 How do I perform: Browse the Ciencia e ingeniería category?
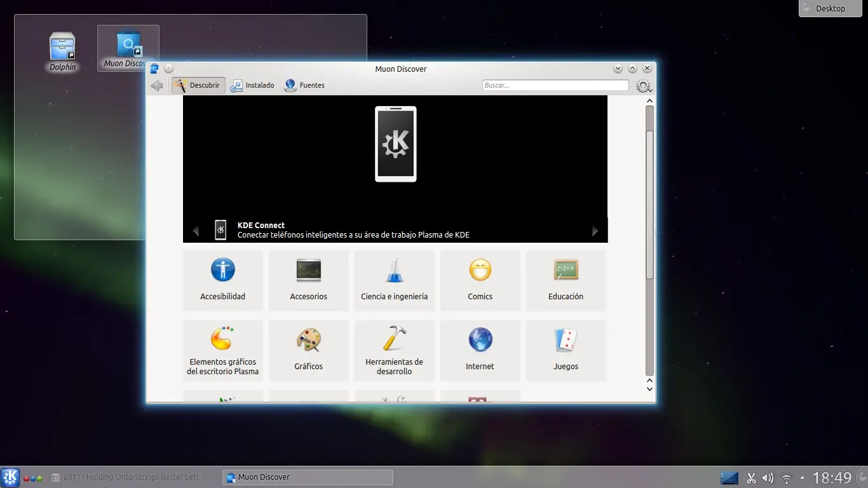394,280
